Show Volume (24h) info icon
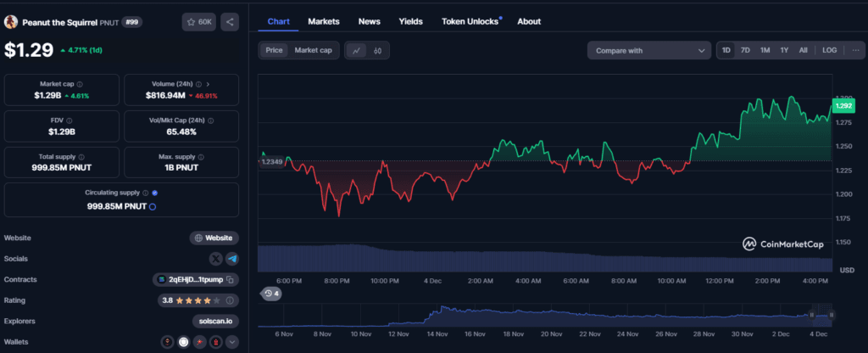The height and width of the screenshot is (353, 868). (x=198, y=84)
